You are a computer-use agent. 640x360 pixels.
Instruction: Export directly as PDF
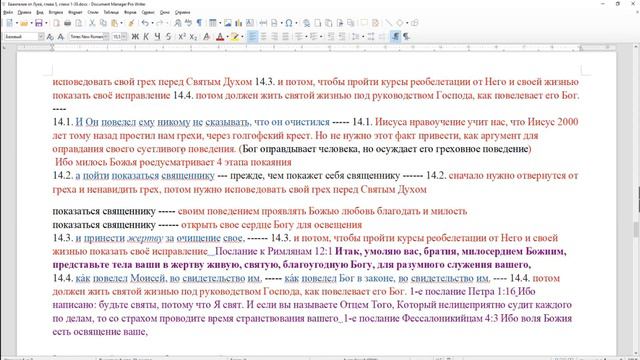point(56,23)
